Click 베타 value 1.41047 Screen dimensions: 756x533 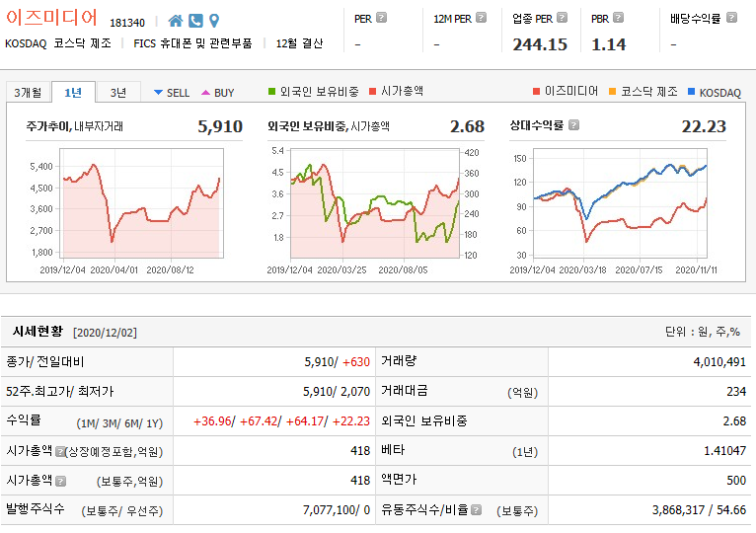click(724, 451)
